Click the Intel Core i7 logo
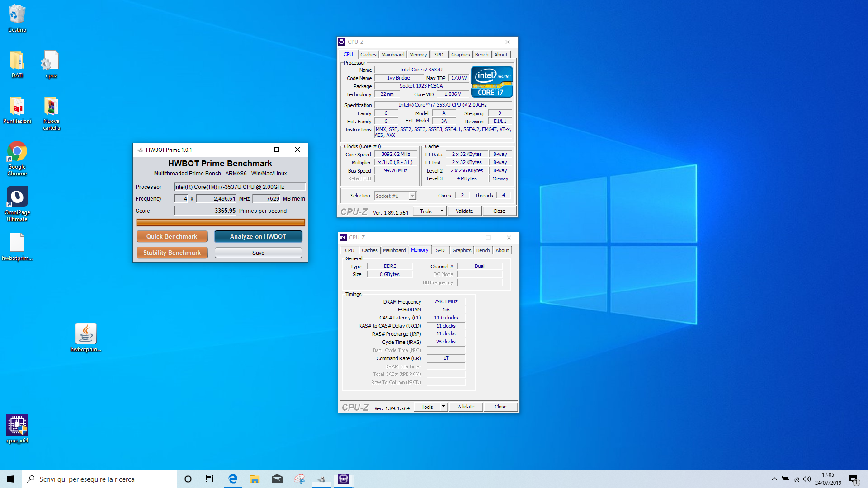 [492, 82]
